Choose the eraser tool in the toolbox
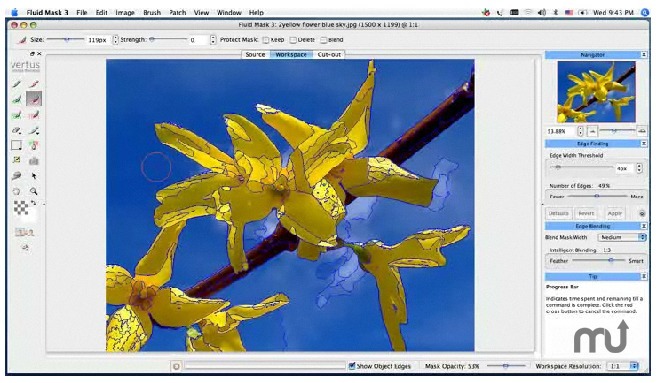The image size is (659, 383). 16,130
